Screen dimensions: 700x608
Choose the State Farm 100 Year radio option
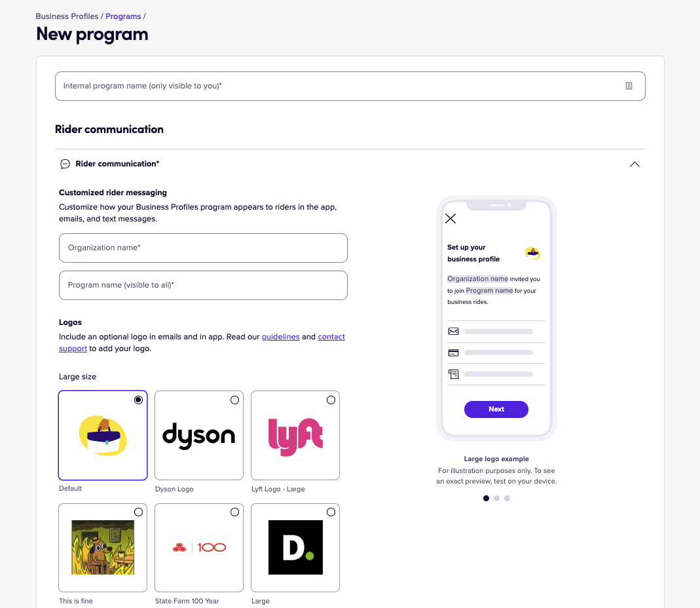pos(234,512)
